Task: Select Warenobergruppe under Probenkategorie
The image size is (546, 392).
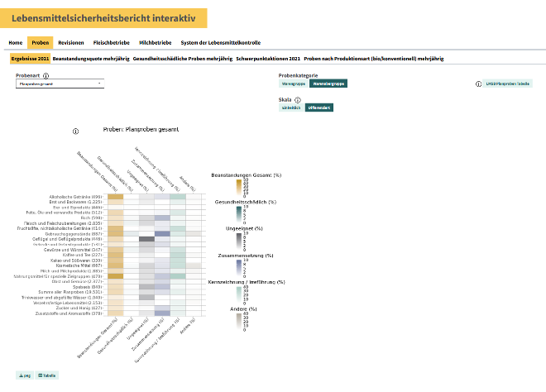Action: (x=328, y=84)
